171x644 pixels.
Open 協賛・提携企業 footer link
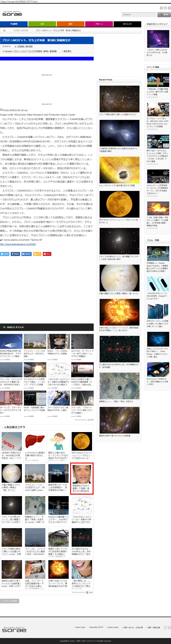click(153, 627)
